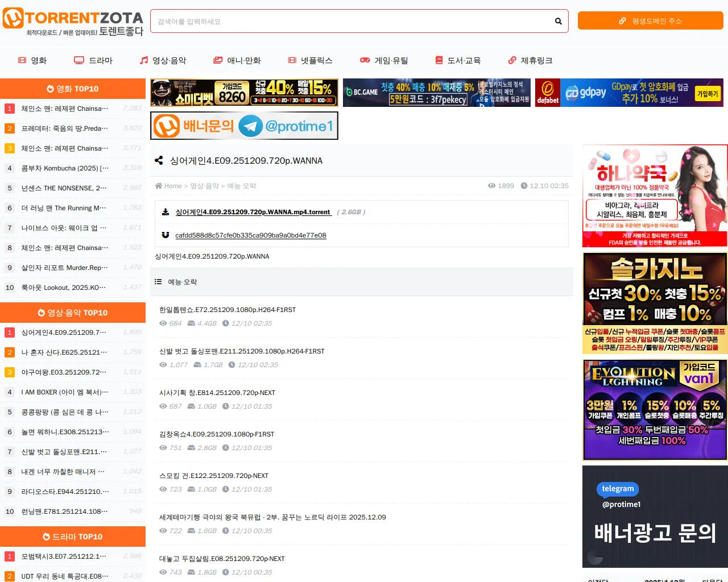Viewport: 728px width, 582px height.
Task: Open 영상·음악 breadcrumb link
Action: (x=205, y=186)
